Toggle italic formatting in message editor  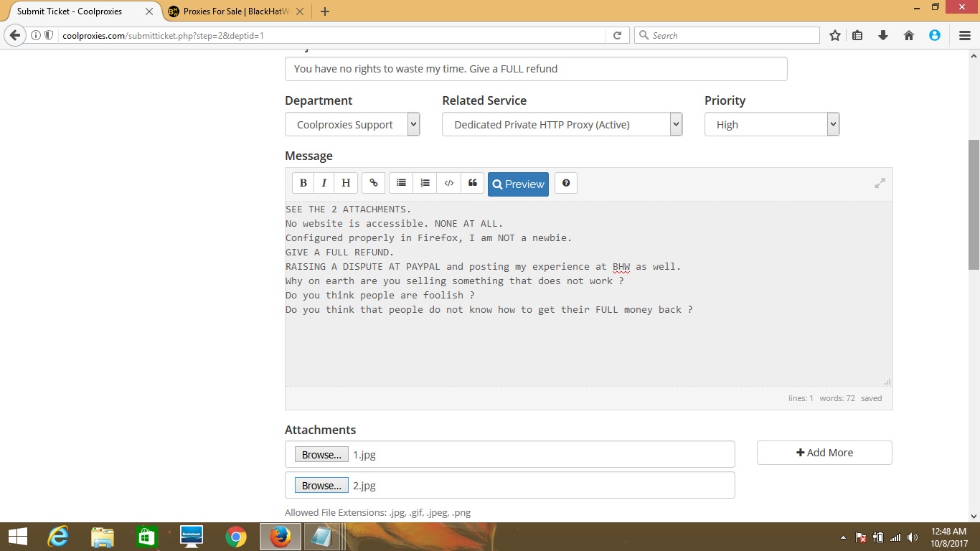pyautogui.click(x=324, y=184)
